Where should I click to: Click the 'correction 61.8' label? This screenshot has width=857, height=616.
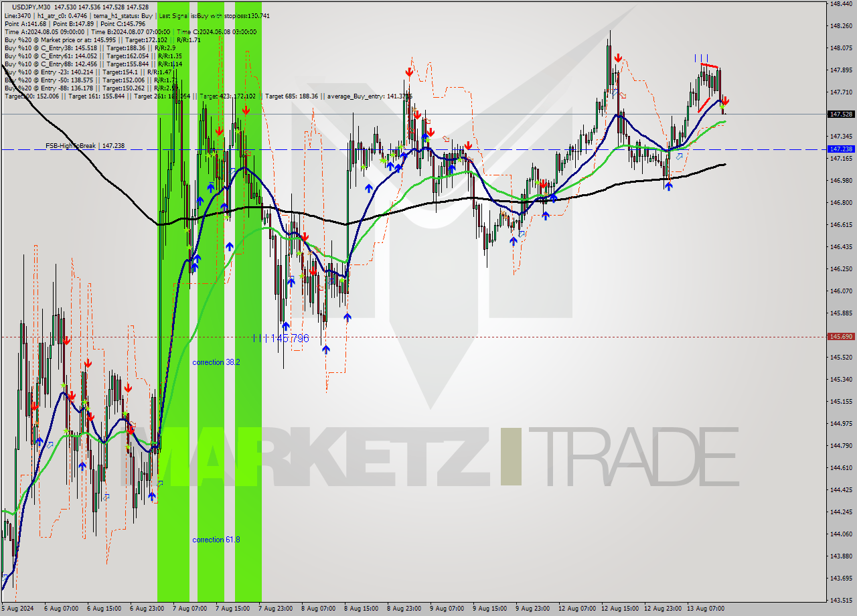216,540
